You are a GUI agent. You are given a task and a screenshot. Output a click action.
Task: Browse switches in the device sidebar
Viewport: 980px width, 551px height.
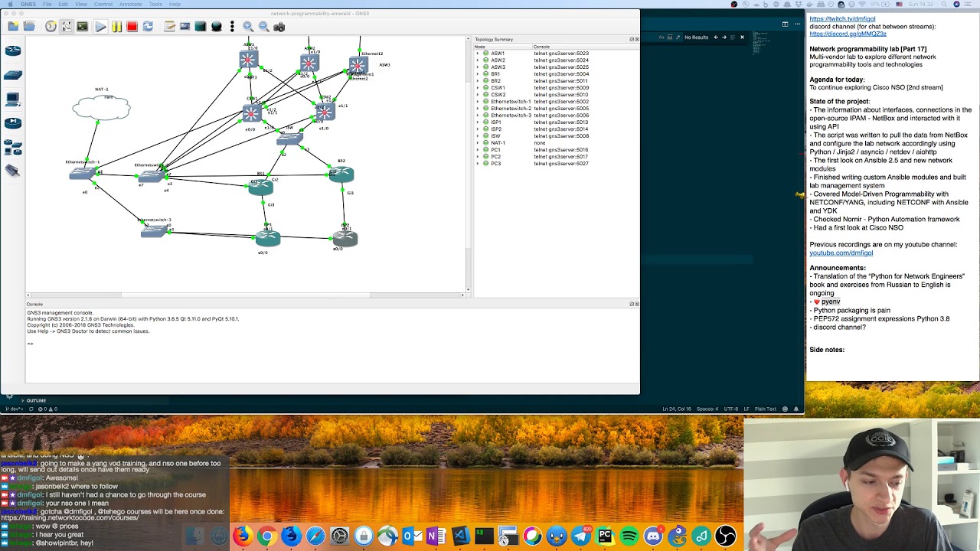pyautogui.click(x=13, y=75)
